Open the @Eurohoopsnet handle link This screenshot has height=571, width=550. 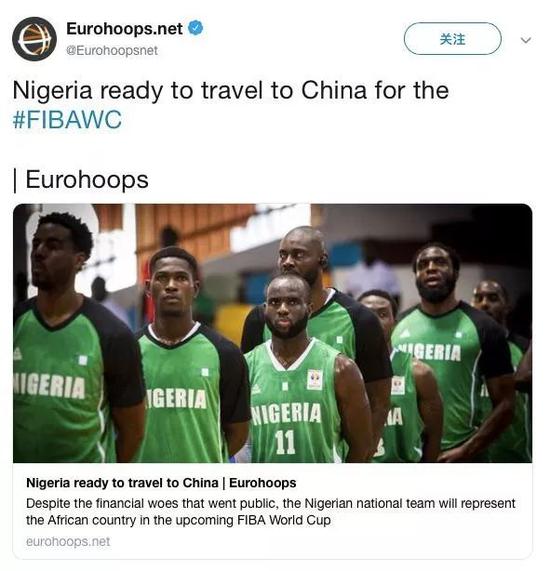(x=112, y=50)
